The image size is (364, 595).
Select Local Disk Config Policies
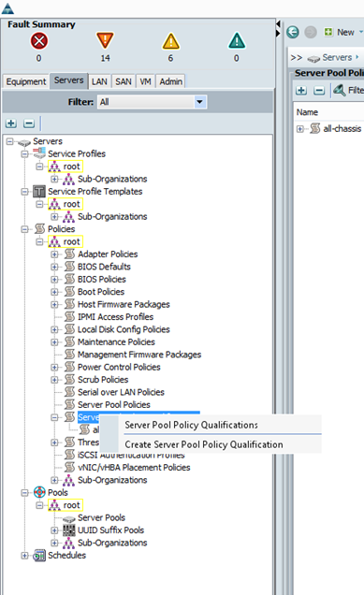124,329
